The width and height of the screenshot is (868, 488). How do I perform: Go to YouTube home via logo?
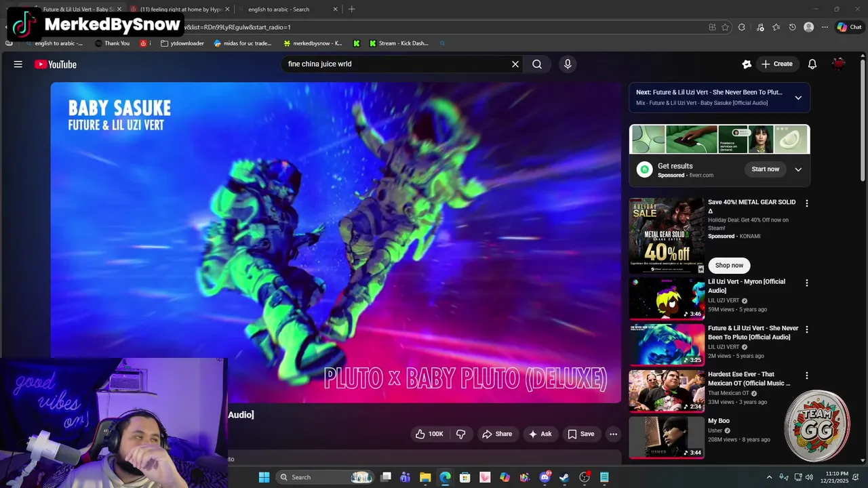pyautogui.click(x=56, y=64)
